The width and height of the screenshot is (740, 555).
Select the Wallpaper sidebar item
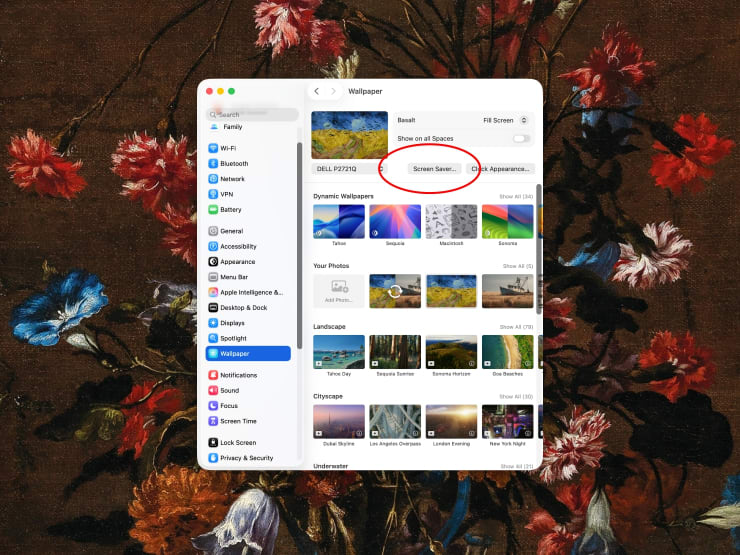pos(248,353)
